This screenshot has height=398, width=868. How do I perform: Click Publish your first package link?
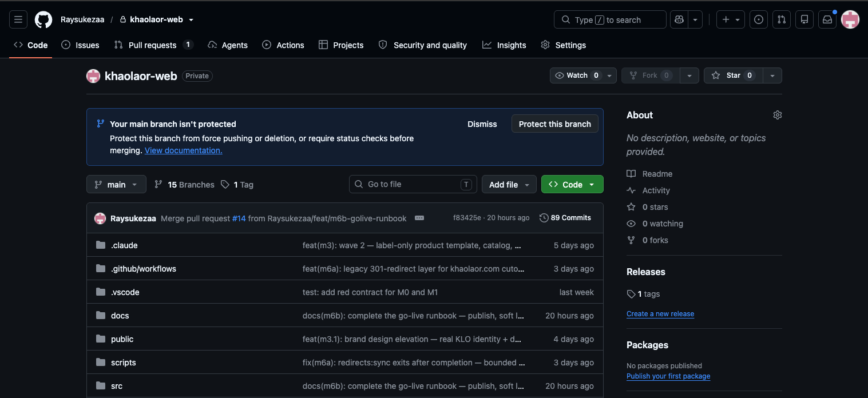click(x=668, y=376)
